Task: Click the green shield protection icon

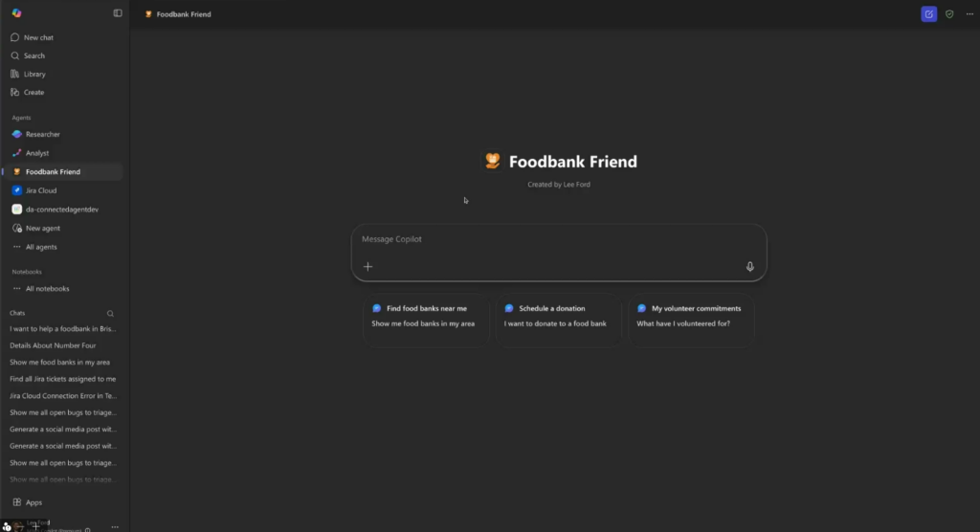Action: [949, 14]
